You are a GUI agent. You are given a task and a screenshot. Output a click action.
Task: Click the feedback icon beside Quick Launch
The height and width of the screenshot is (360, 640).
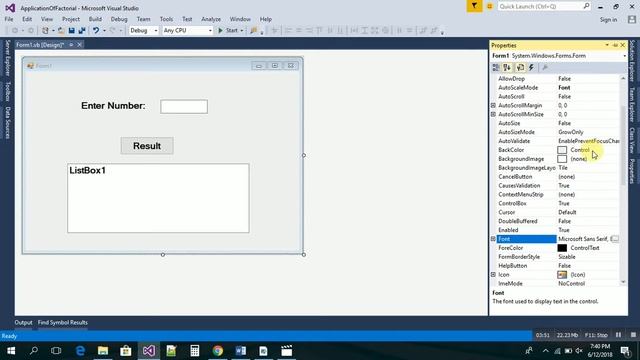point(490,6)
